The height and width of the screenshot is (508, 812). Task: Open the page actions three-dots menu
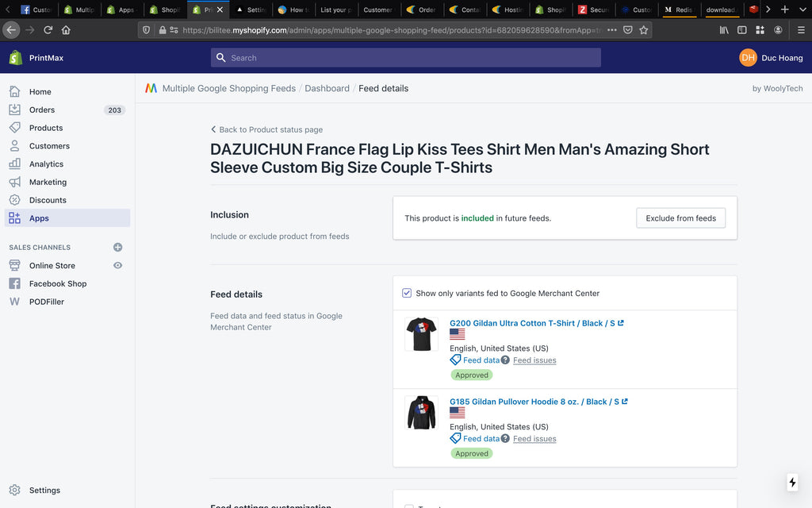[612, 30]
